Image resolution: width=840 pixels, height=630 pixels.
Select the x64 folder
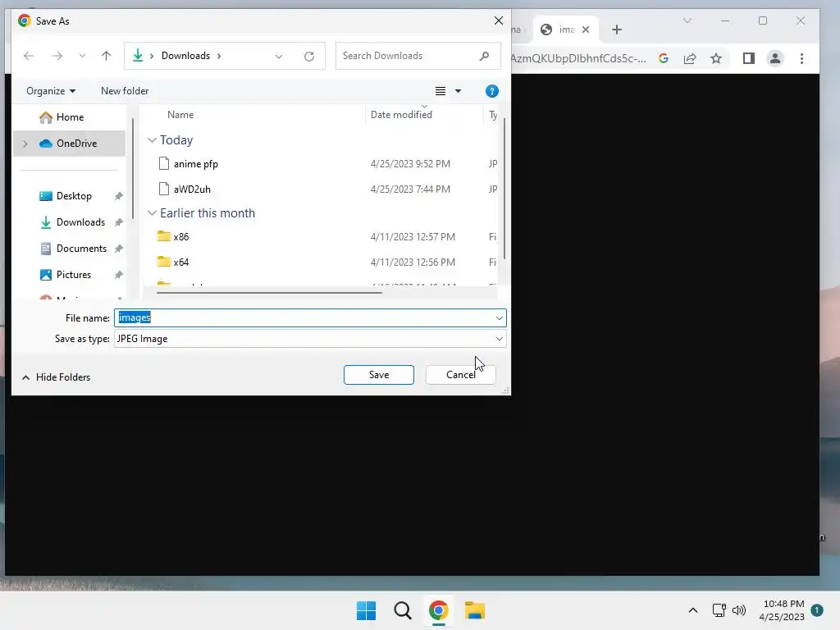180,262
